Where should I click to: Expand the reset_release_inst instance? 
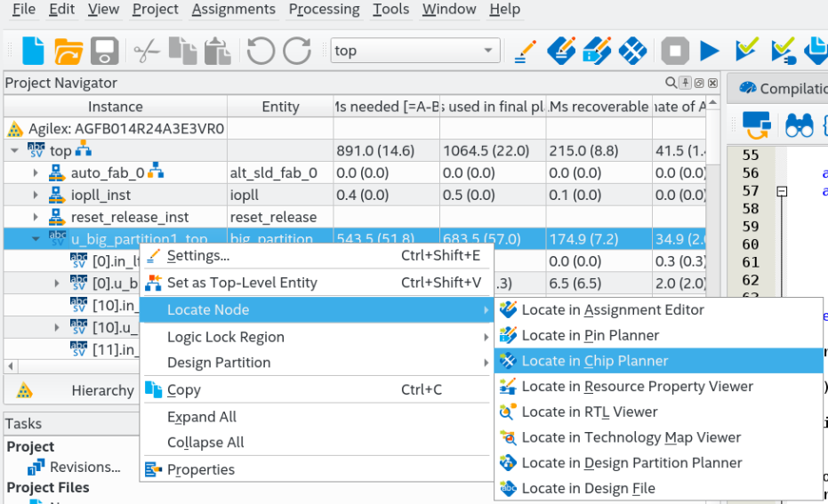pos(36,217)
